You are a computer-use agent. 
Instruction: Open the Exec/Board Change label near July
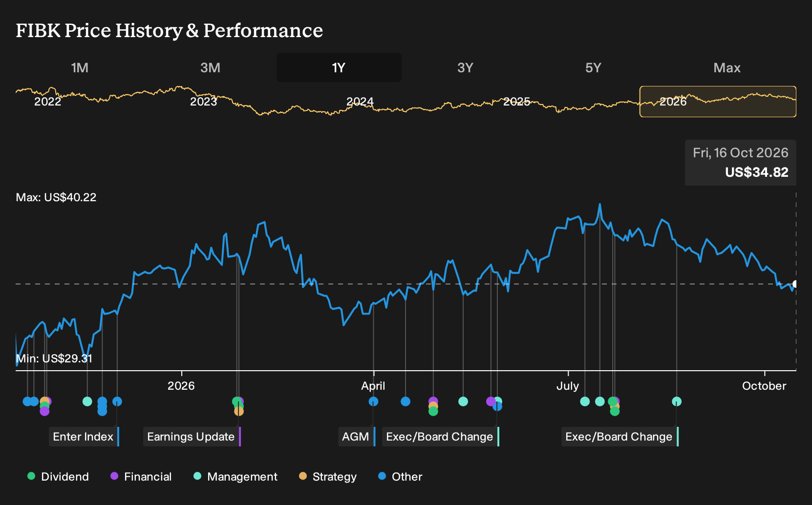[x=620, y=437]
